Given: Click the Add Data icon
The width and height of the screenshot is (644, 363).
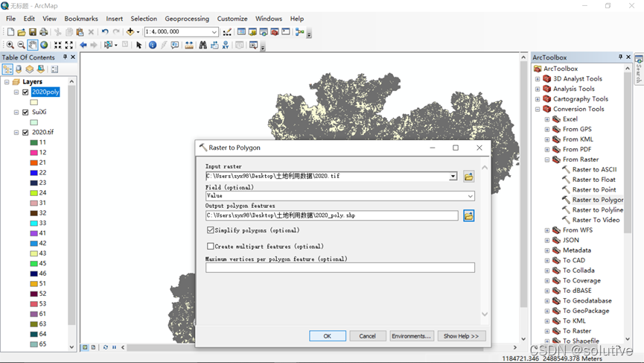Looking at the screenshot, I should click(130, 31).
